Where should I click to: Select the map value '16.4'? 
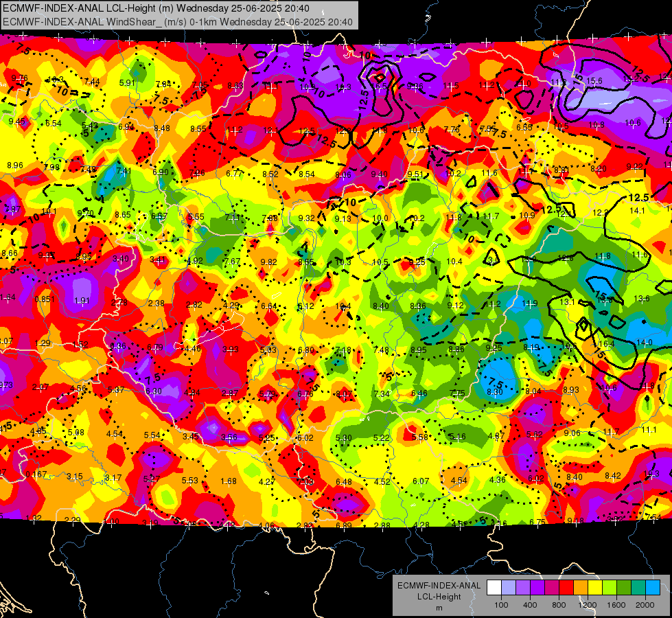coord(606,344)
